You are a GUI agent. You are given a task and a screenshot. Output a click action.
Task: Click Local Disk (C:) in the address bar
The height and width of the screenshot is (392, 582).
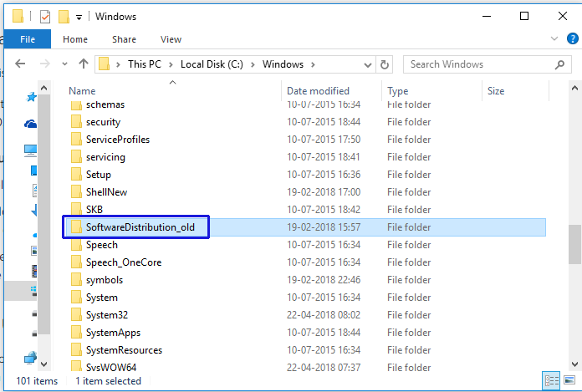(x=212, y=64)
